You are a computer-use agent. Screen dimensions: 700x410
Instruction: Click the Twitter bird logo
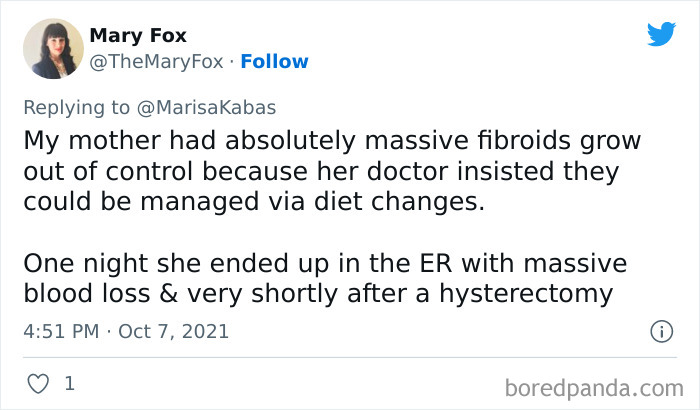click(x=661, y=34)
